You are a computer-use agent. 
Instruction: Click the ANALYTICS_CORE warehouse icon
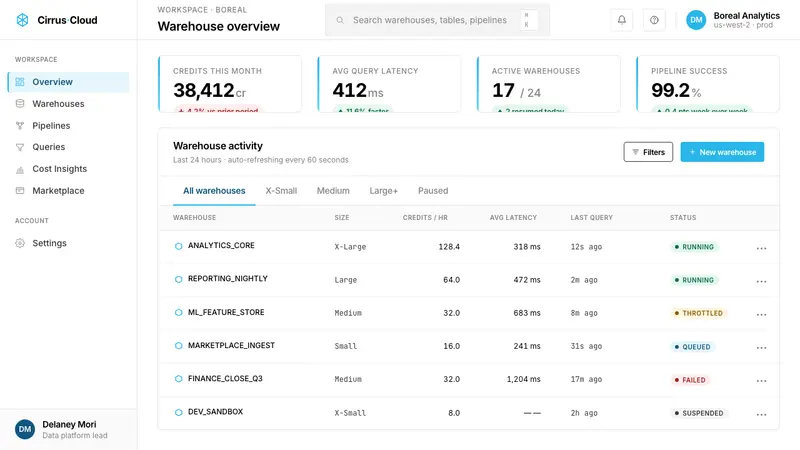pos(178,246)
